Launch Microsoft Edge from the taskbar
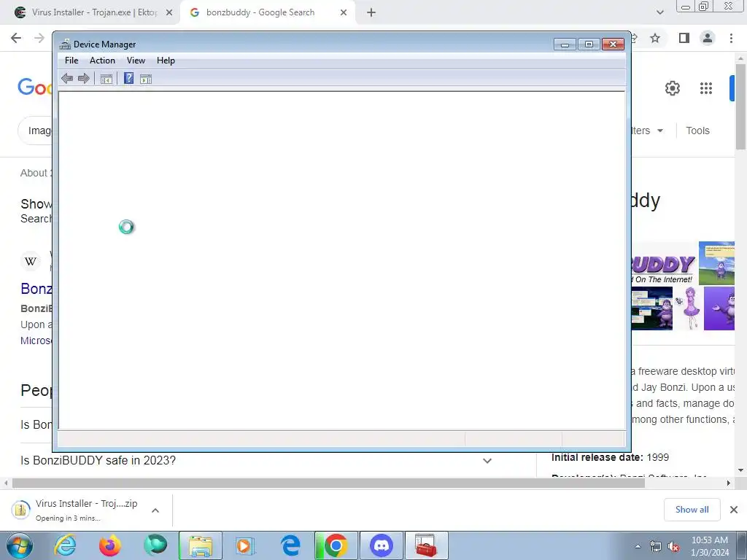 click(290, 545)
